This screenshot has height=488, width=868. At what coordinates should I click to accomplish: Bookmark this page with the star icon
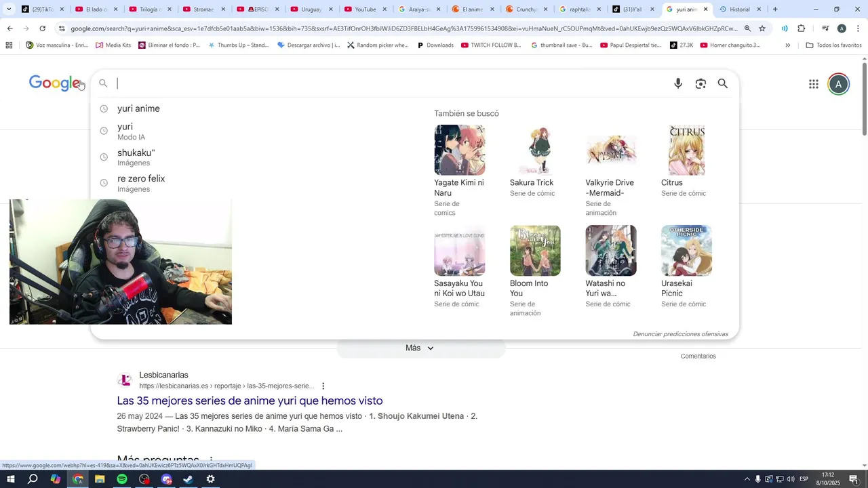click(762, 28)
